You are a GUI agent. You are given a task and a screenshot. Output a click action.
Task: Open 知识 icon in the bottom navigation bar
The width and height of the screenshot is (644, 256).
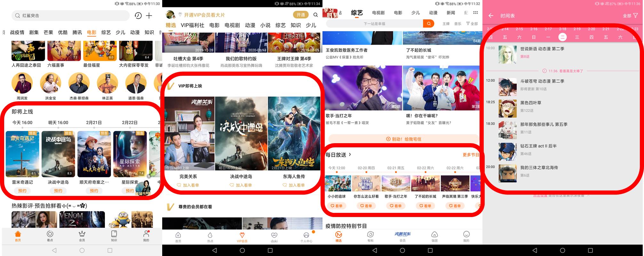tap(114, 236)
